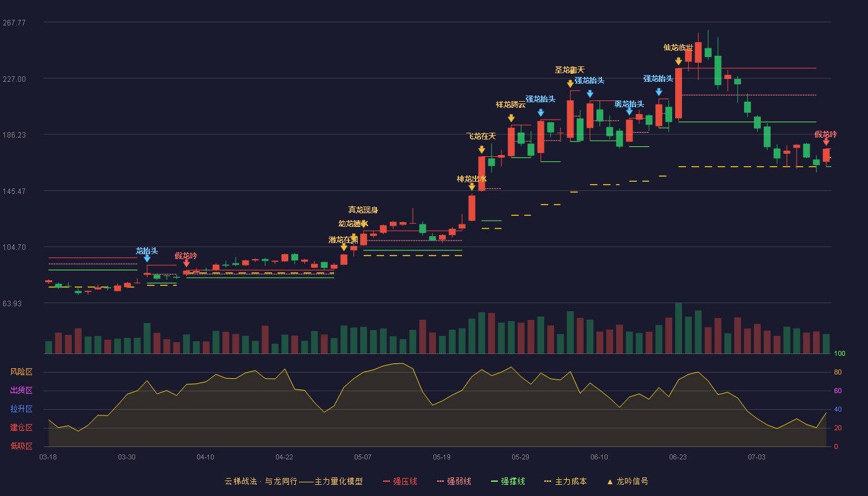This screenshot has width=868, height=496.
Task: Click the 03-18 date label
Action: coord(48,457)
